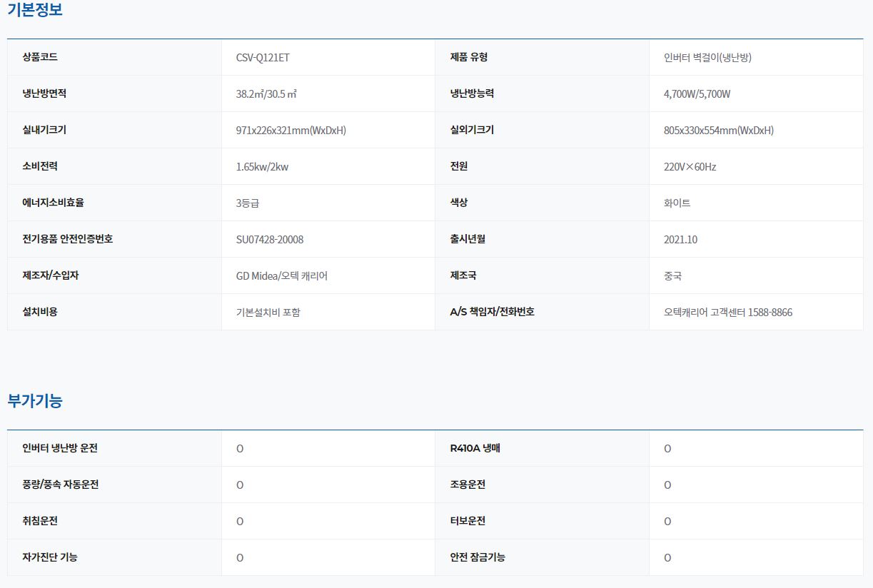Click the GD Midea/오텍 캐리어 manufacturer value
This screenshot has height=588, width=873.
[282, 276]
